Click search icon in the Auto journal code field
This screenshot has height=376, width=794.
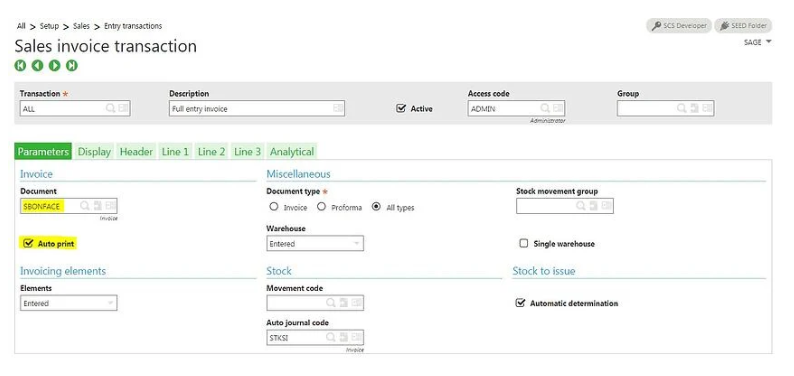[x=331, y=337]
